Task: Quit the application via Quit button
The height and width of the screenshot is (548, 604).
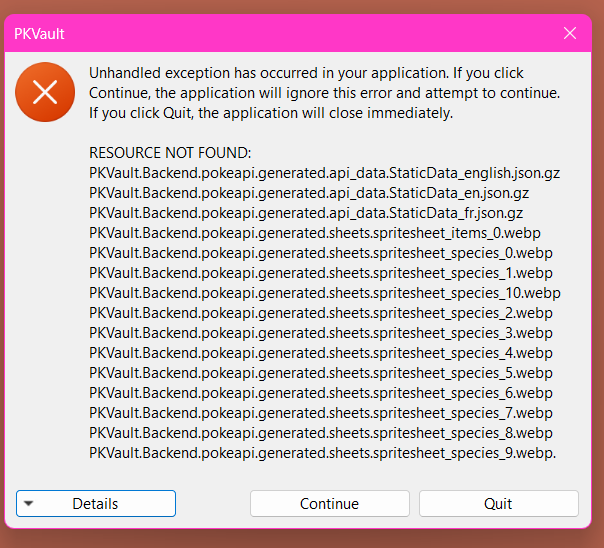Action: point(498,504)
